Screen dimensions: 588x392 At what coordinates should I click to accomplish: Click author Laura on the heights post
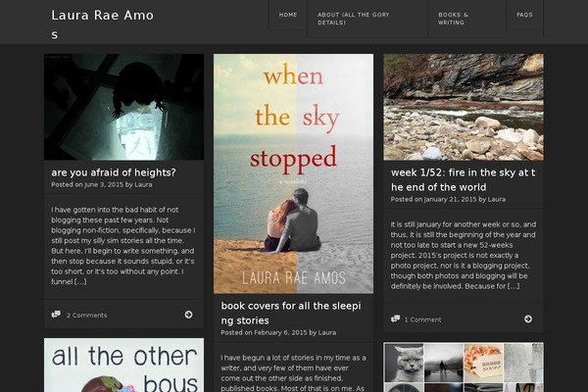[143, 184]
